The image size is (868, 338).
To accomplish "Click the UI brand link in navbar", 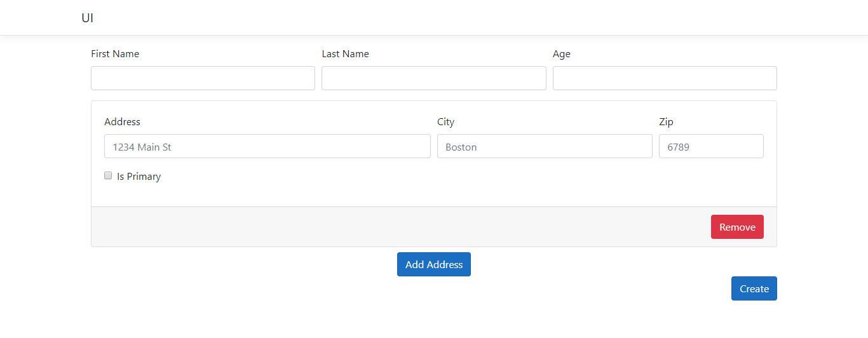I will click(88, 18).
